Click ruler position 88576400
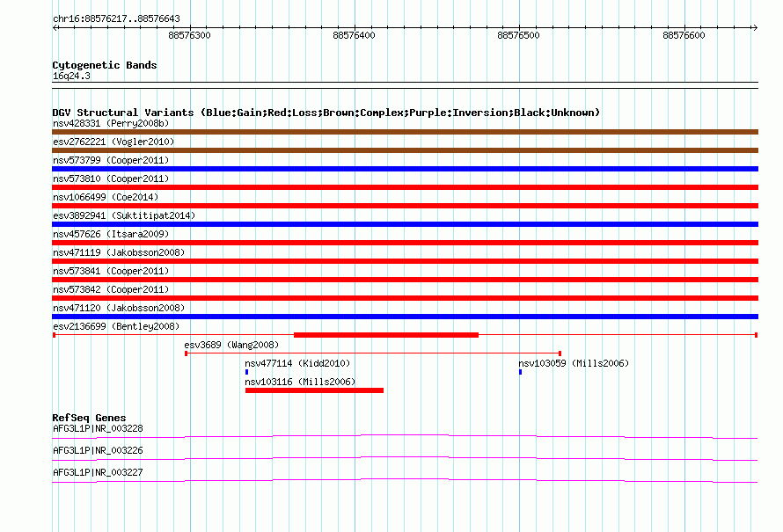 click(354, 35)
